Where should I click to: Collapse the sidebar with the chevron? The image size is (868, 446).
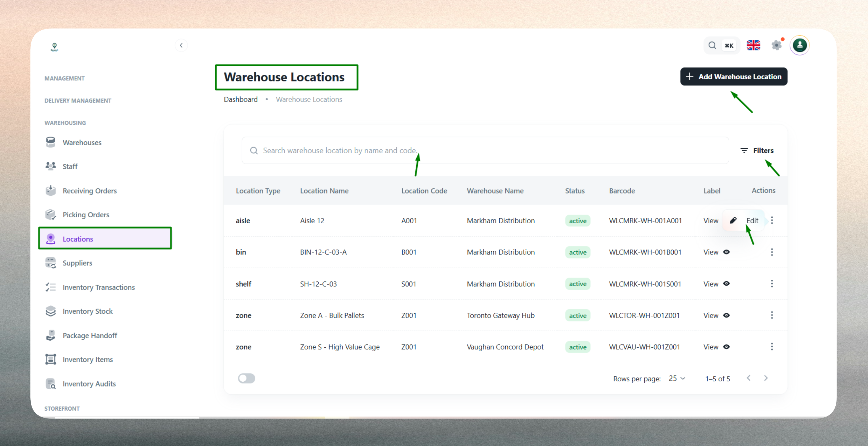pos(181,45)
